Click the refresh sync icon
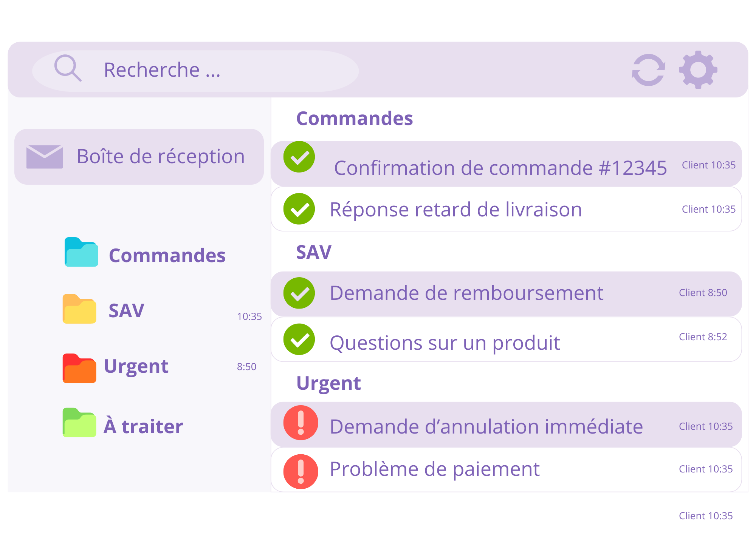This screenshot has height=534, width=756. (649, 70)
